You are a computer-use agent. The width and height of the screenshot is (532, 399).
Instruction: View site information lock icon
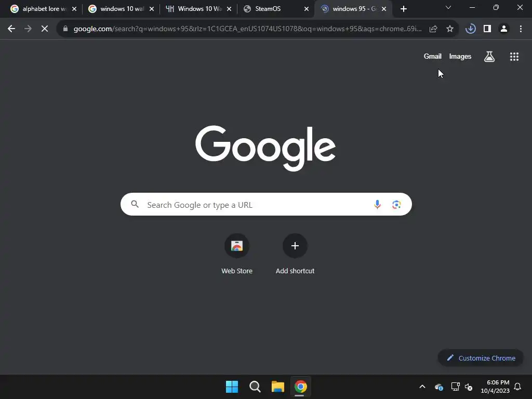(x=65, y=29)
